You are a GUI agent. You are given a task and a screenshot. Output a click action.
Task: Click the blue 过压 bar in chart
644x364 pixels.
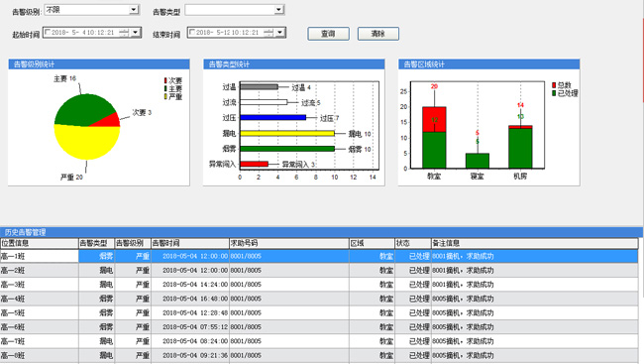pyautogui.click(x=273, y=118)
